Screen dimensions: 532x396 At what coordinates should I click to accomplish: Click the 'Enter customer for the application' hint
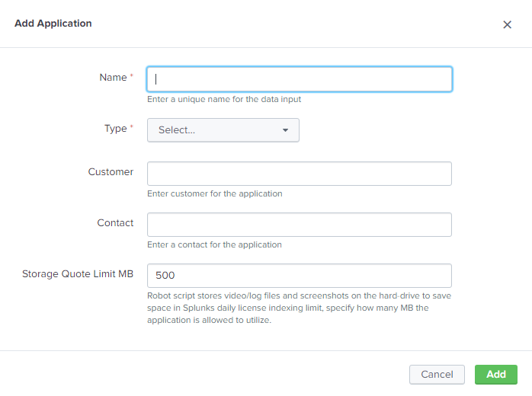[215, 193]
